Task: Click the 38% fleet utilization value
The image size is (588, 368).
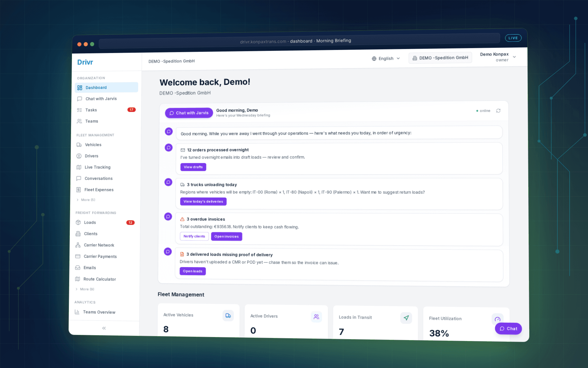Action: click(439, 333)
